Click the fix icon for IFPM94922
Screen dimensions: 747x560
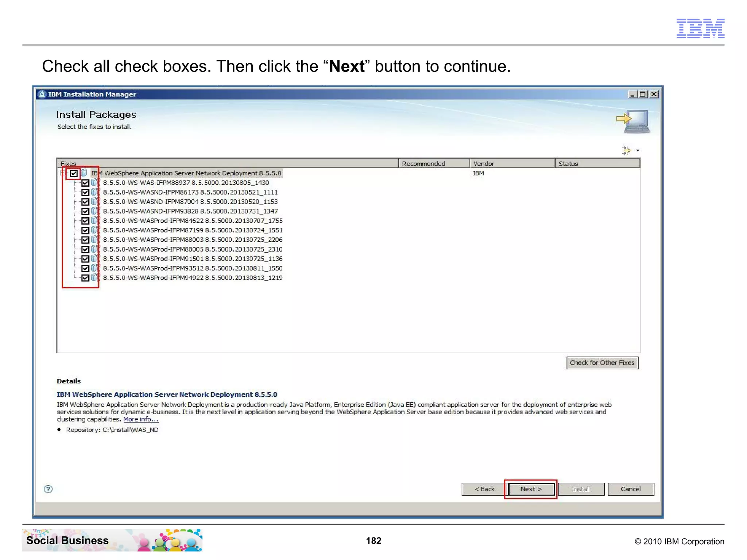point(95,277)
